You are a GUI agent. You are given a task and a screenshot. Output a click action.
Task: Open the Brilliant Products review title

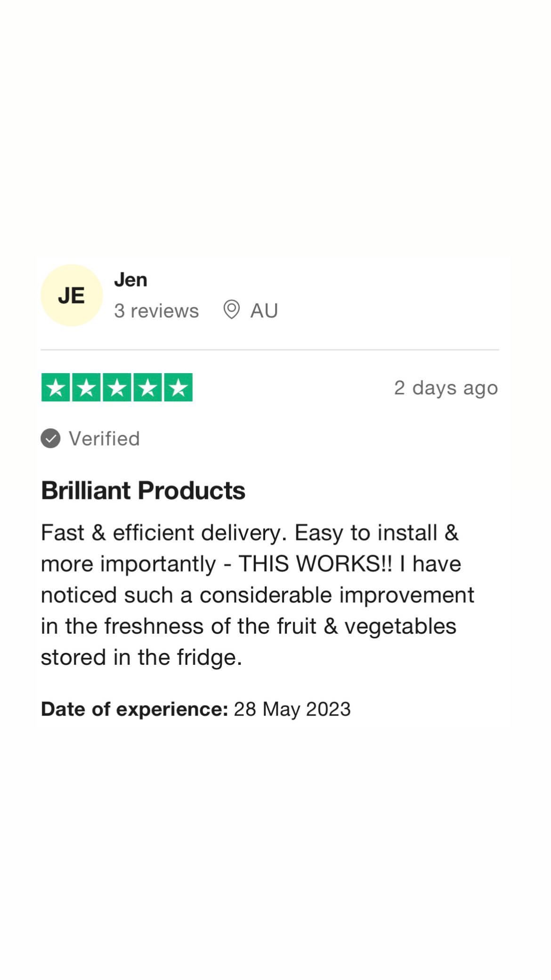143,490
